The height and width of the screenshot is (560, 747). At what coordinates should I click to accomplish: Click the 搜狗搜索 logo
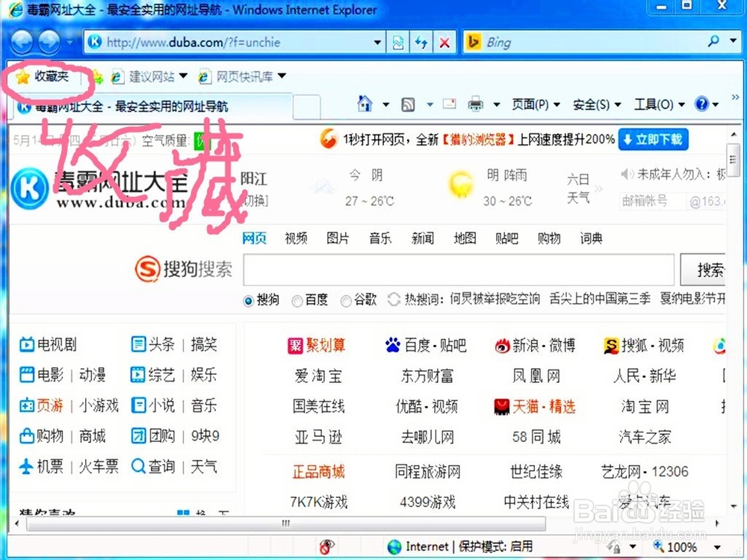(x=184, y=269)
